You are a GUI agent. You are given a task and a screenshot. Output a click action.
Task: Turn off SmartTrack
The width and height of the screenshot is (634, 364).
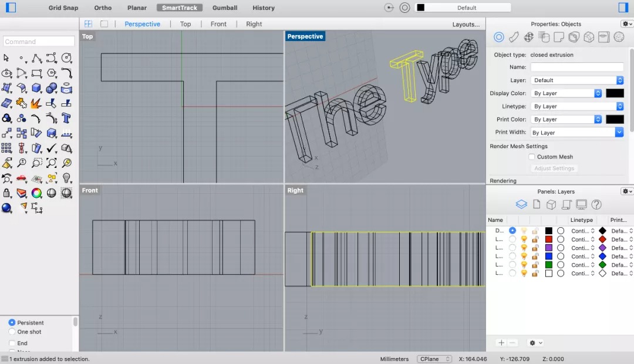(x=180, y=8)
